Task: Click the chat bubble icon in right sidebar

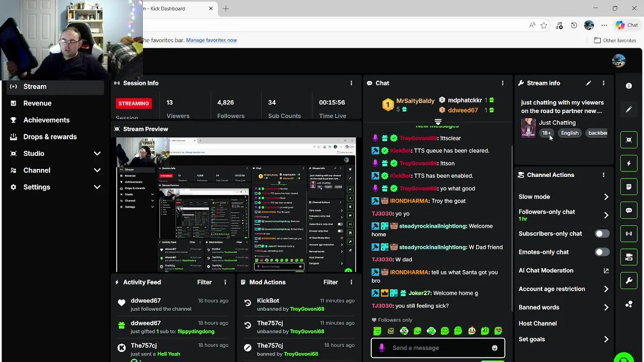Action: pos(629,210)
